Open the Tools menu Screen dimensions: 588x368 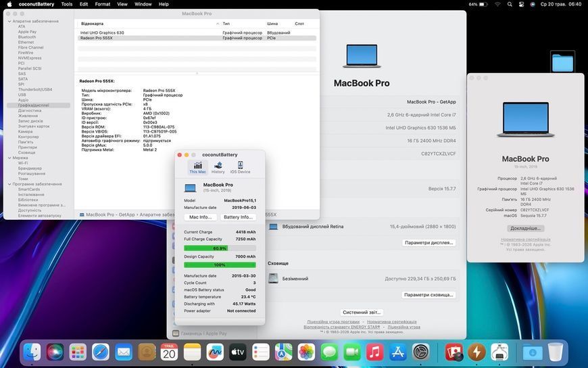click(x=67, y=4)
